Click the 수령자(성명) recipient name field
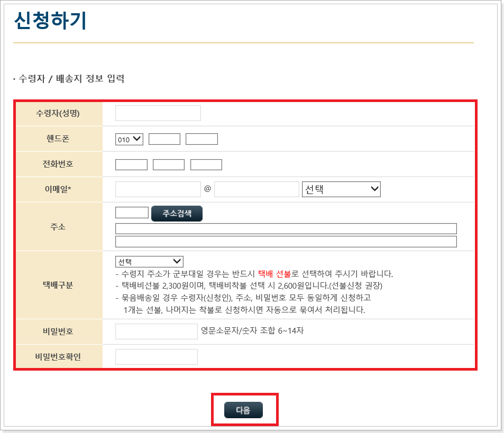Screen dimensions: 504x433 pyautogui.click(x=157, y=113)
